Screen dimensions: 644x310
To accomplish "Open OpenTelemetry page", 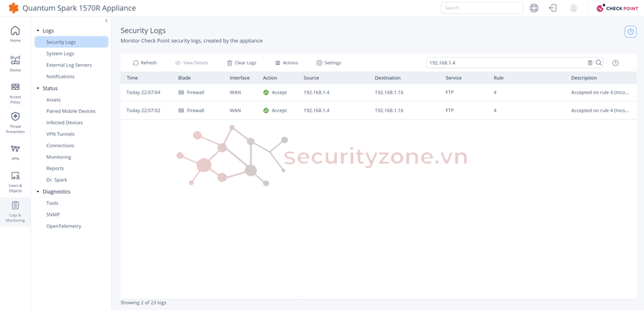I will 63,226.
